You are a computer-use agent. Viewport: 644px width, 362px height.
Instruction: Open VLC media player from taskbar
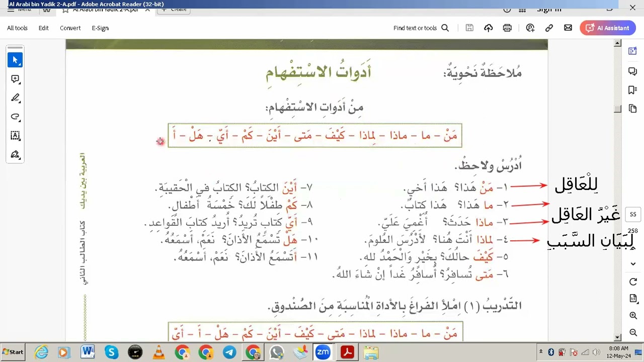(x=158, y=352)
